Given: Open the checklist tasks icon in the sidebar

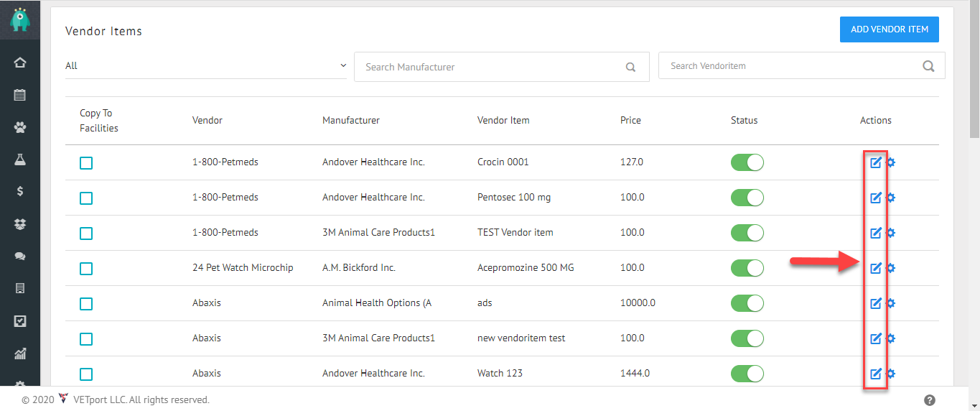Looking at the screenshot, I should [x=20, y=321].
